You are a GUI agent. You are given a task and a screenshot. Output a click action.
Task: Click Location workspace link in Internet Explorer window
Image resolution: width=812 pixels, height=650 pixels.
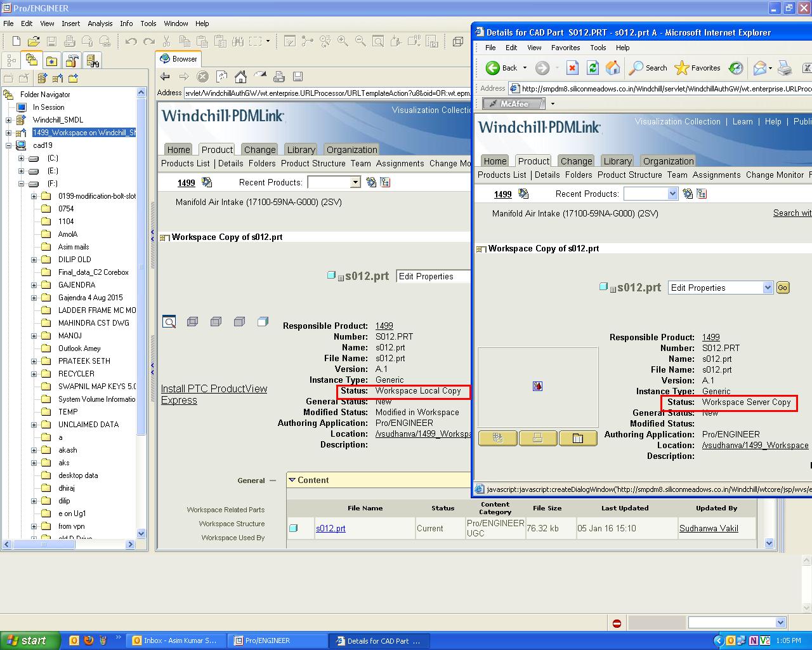756,445
